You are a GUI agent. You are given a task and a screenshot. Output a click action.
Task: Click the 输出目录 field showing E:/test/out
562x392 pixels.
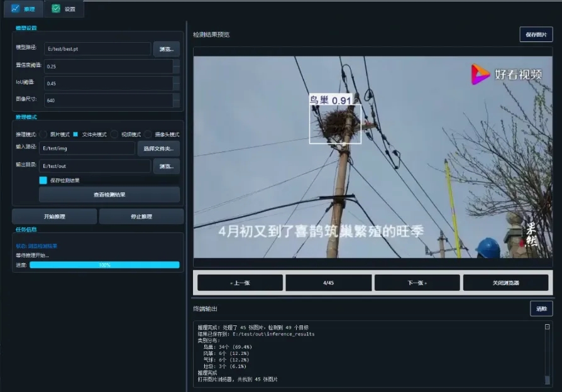(x=95, y=166)
